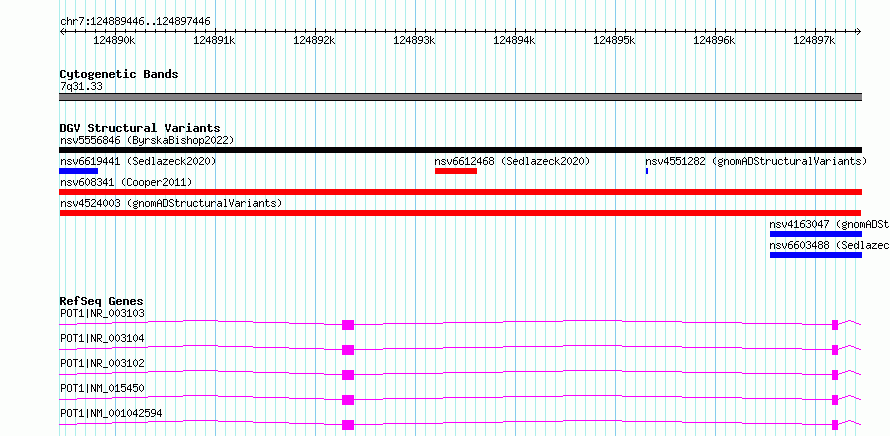Click the large exon of POT1|NR_003104

[348, 350]
